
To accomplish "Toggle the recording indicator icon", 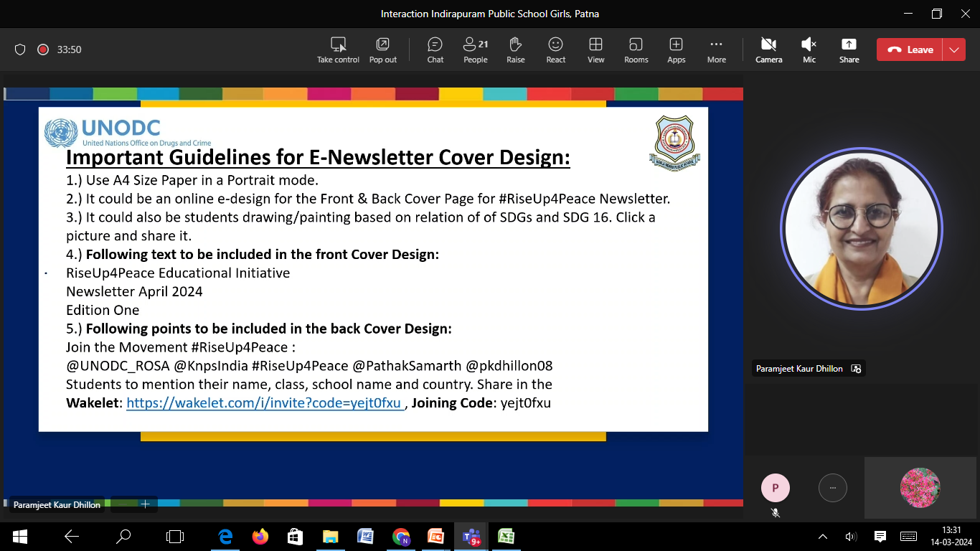I will (42, 50).
